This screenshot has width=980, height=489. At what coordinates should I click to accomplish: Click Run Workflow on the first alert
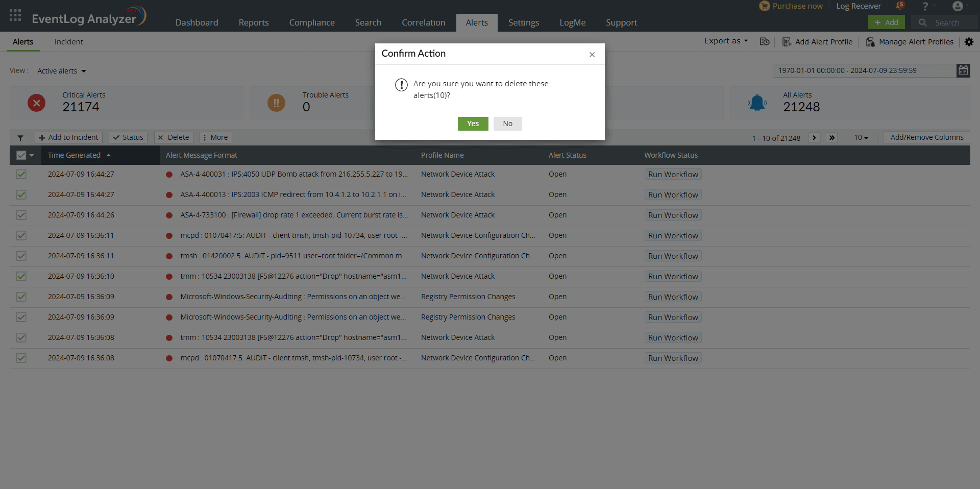tap(673, 174)
